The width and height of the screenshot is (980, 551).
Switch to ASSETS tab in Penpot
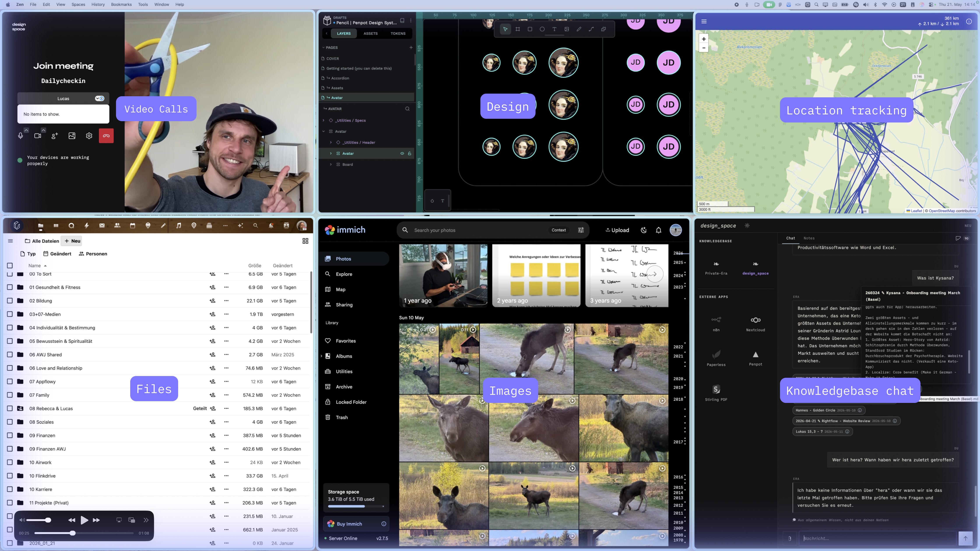coord(371,33)
